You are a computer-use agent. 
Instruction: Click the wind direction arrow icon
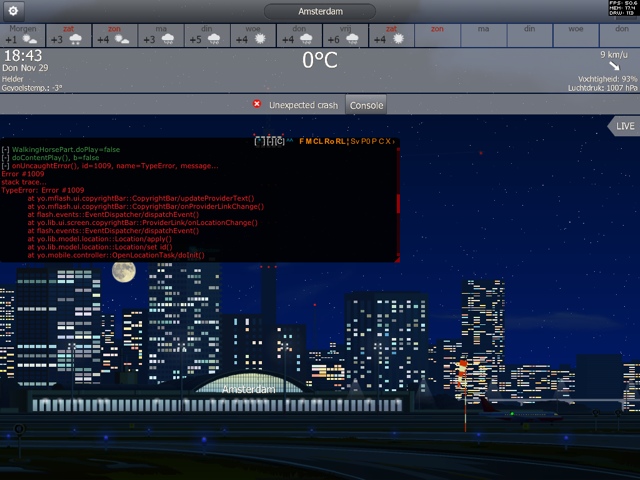[x=614, y=66]
